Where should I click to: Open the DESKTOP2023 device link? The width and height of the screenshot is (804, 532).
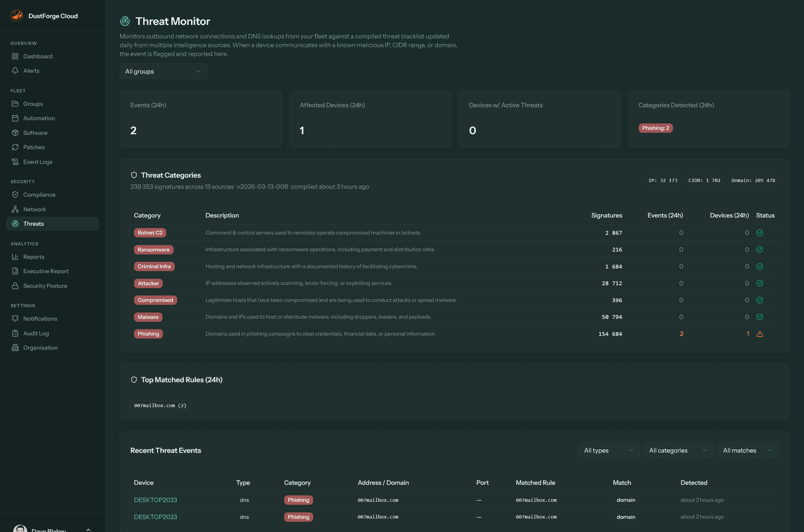[x=155, y=500]
